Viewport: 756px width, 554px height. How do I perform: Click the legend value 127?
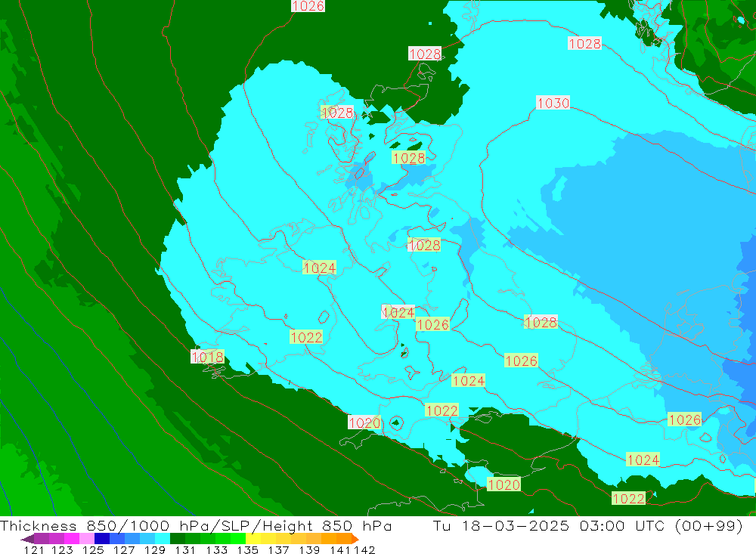[x=124, y=549]
